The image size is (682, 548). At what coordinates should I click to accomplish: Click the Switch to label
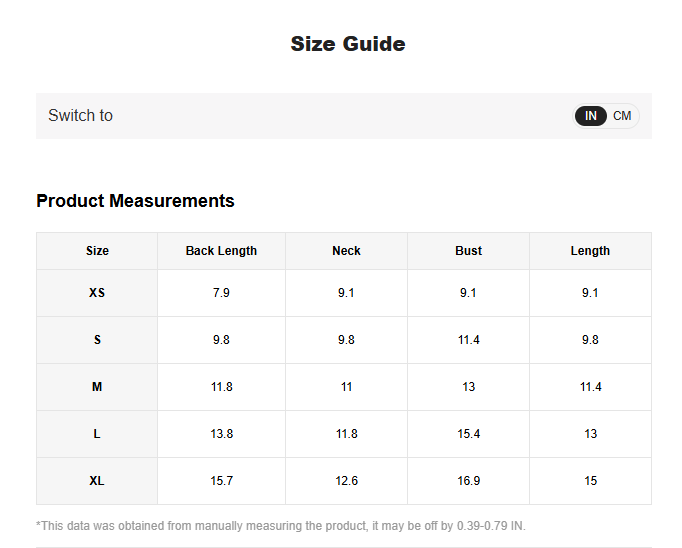80,116
